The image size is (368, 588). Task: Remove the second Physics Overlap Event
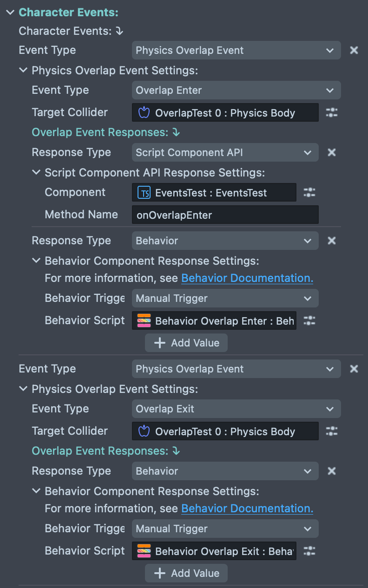point(354,369)
